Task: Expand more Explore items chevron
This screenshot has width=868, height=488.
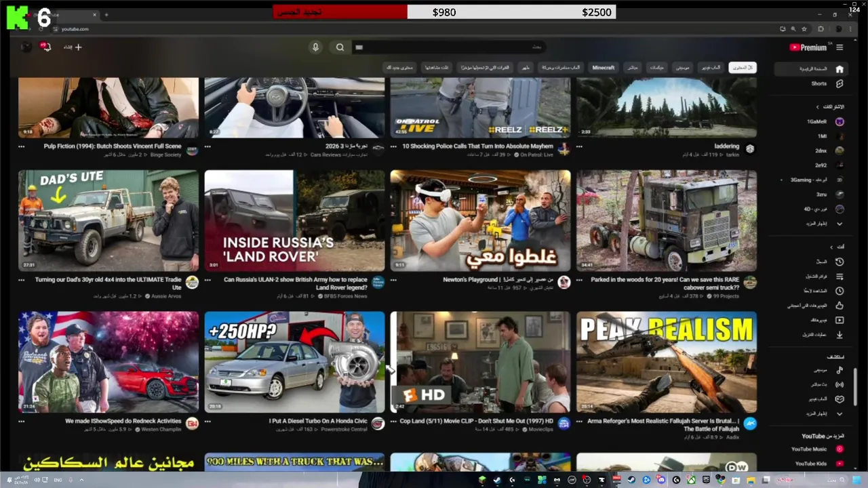Action: pos(840,413)
